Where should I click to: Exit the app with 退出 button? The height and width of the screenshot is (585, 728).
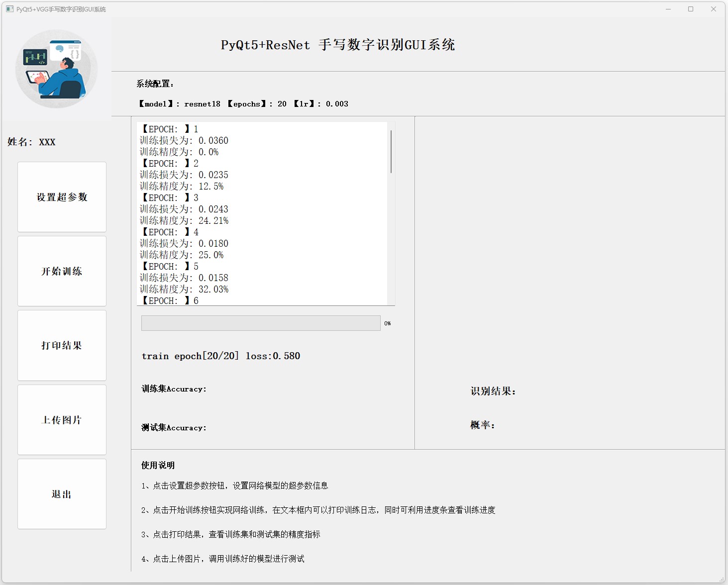pyautogui.click(x=62, y=494)
